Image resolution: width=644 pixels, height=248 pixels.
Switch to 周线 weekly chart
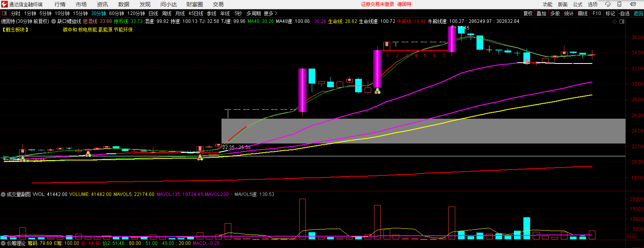tap(167, 13)
